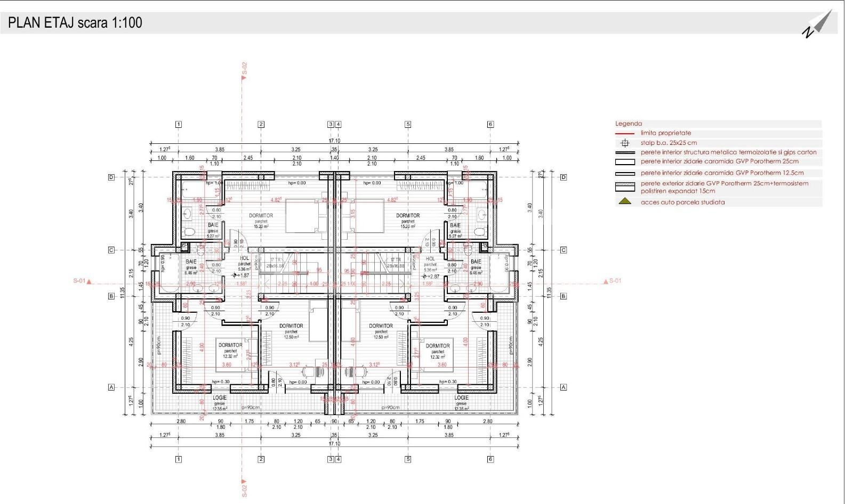Click the S-01 section marker on left side
Image resolution: width=853 pixels, height=504 pixels.
[x=83, y=281]
